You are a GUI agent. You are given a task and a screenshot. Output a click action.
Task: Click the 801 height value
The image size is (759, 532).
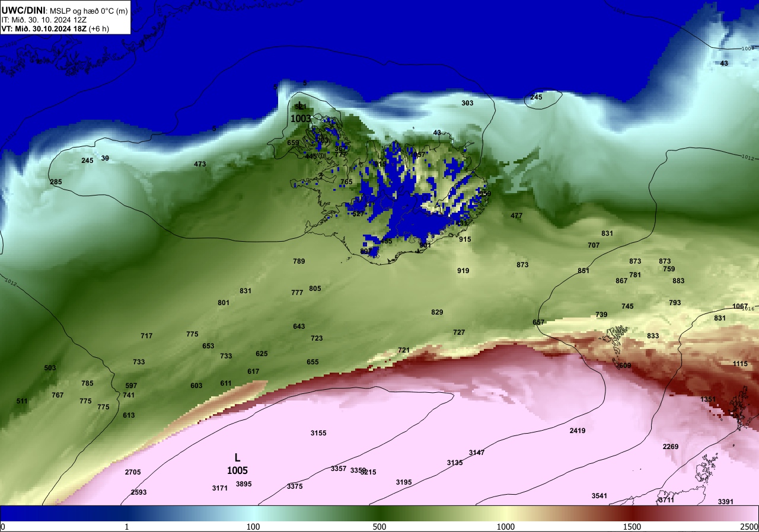pyautogui.click(x=224, y=303)
